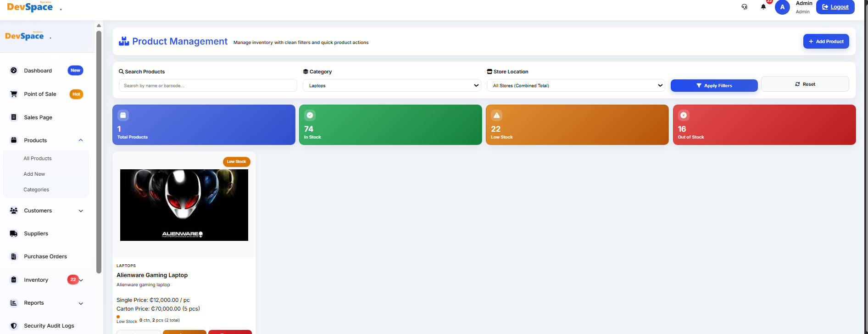Image resolution: width=868 pixels, height=334 pixels.
Task: Click the Low Stock badge on product card
Action: coord(236,161)
